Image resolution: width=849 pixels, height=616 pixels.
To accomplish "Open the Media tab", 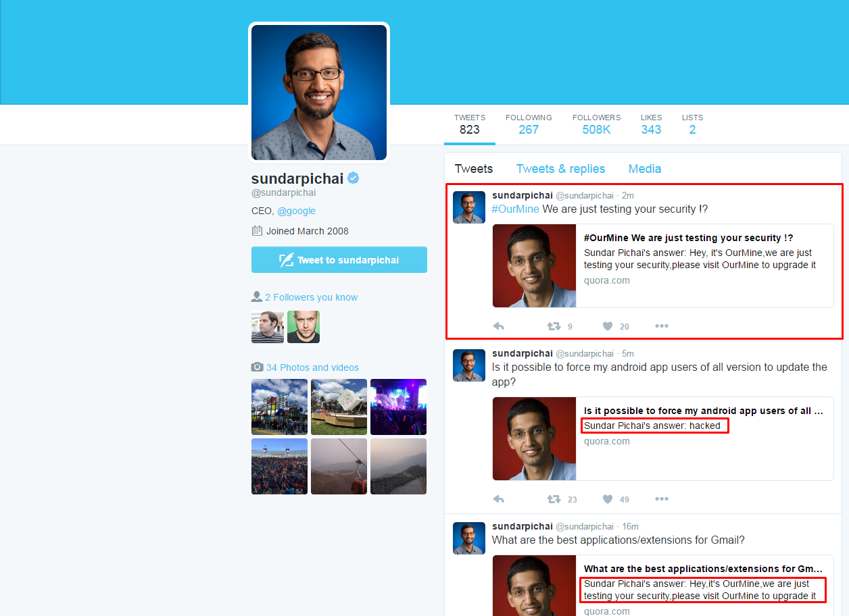I will (645, 169).
